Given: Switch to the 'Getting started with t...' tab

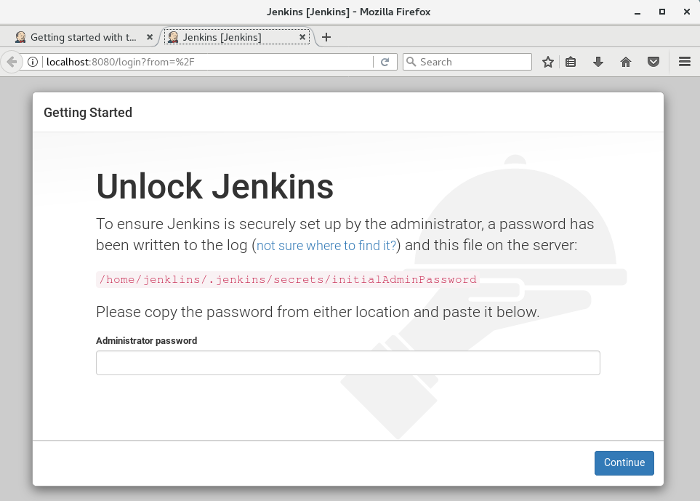Looking at the screenshot, I should [x=82, y=37].
